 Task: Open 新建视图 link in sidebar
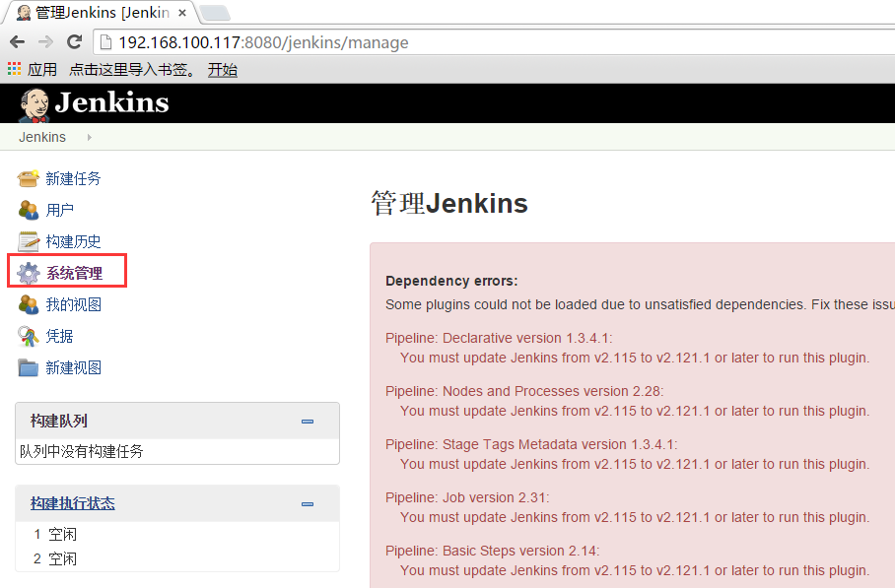pyautogui.click(x=73, y=367)
